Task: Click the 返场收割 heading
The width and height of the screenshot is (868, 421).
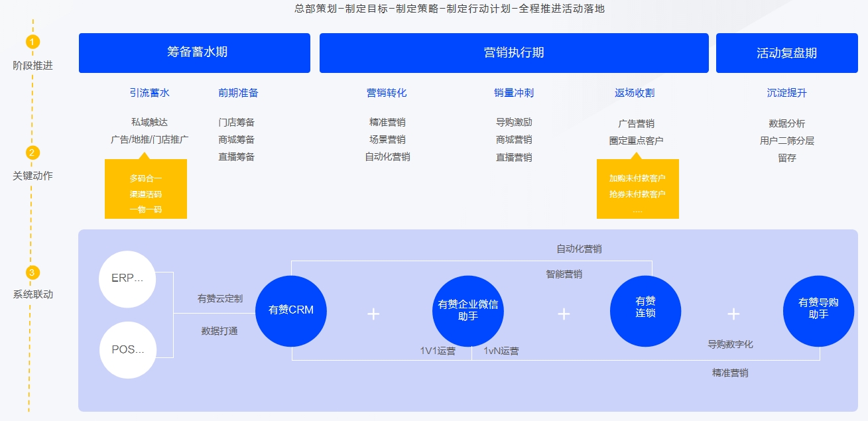Action: (635, 93)
